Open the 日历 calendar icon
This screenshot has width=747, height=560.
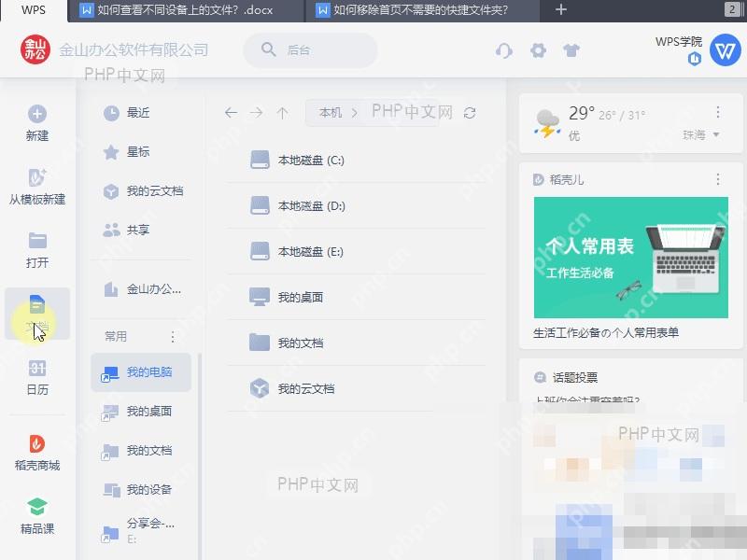37,368
